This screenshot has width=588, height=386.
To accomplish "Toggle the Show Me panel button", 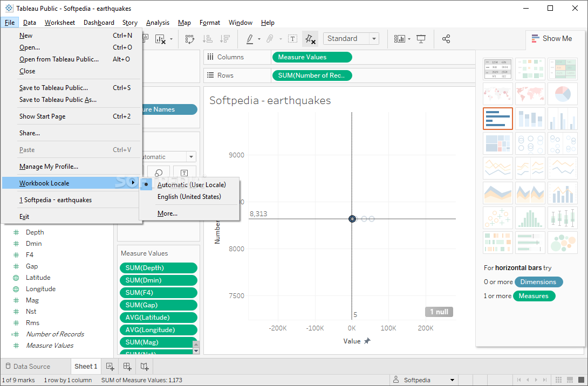I will pyautogui.click(x=552, y=39).
